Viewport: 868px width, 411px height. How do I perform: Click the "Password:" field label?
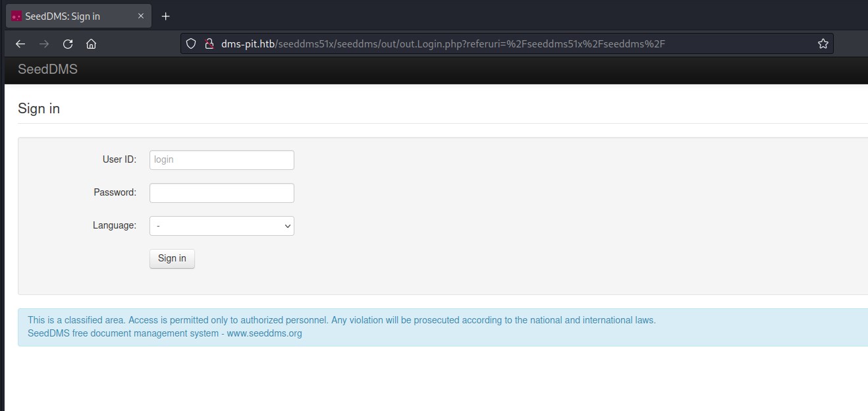coord(115,192)
